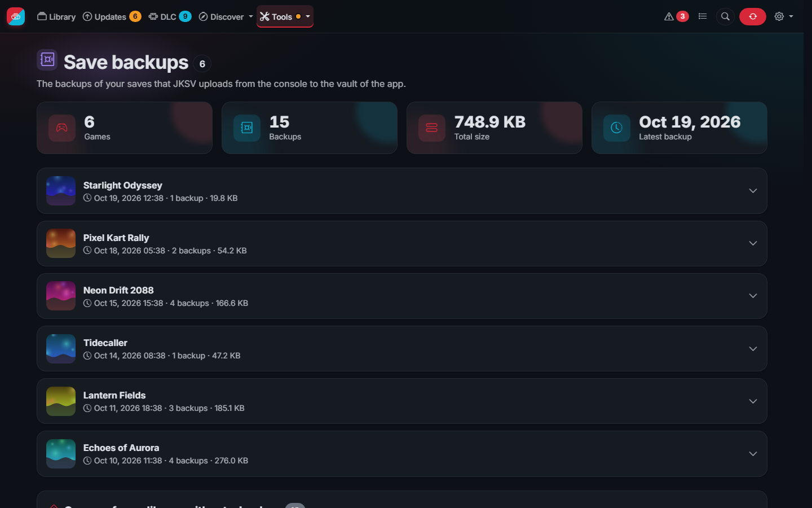Click the Lantern Fields game thumbnail
Viewport: 812px width, 508px height.
pyautogui.click(x=61, y=401)
